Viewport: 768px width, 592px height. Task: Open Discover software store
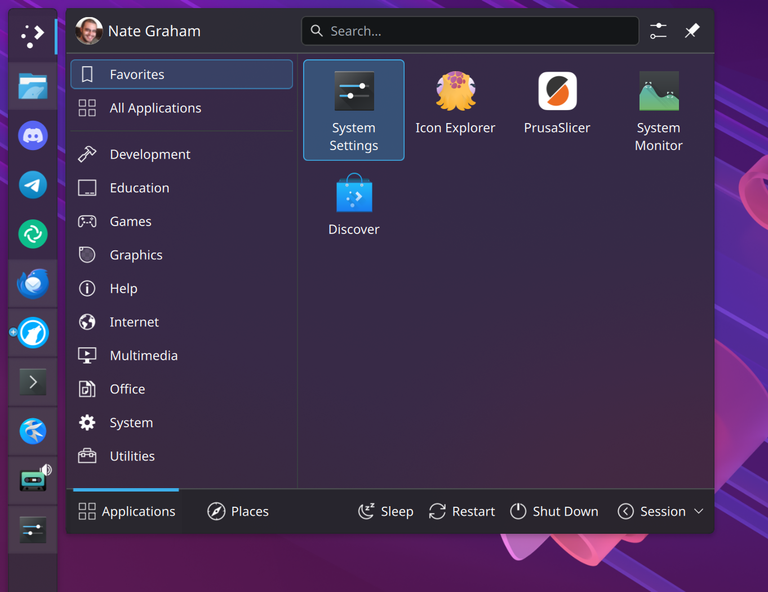tap(353, 205)
